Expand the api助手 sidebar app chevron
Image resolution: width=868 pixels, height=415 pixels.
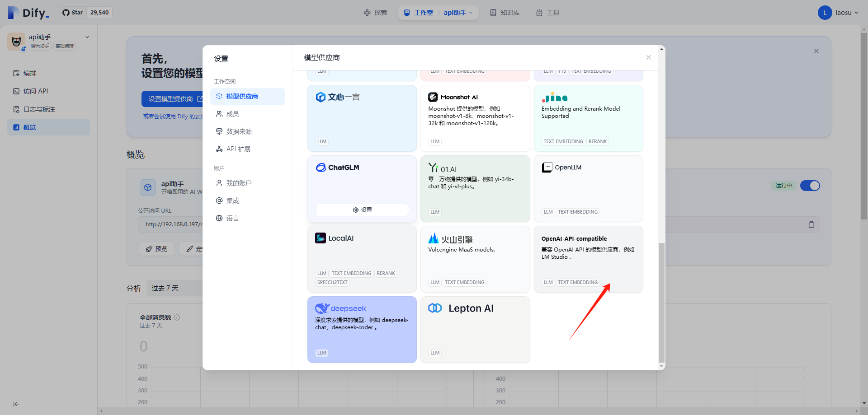click(87, 37)
